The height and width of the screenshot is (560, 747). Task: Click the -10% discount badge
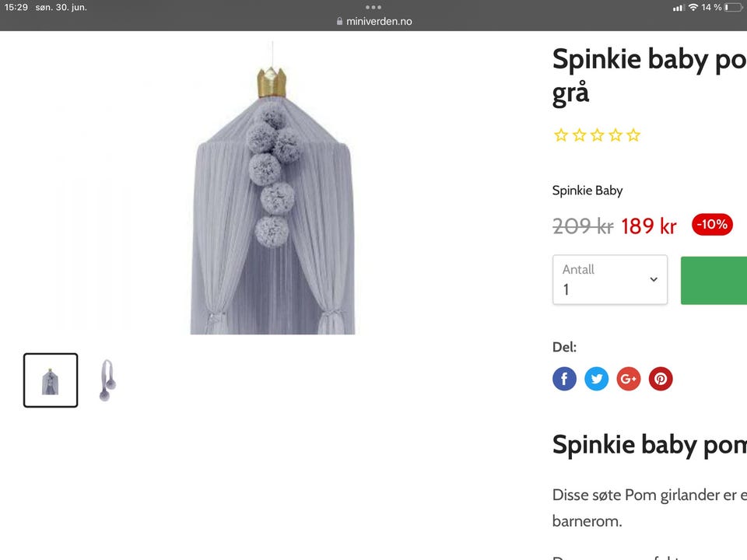tap(712, 225)
